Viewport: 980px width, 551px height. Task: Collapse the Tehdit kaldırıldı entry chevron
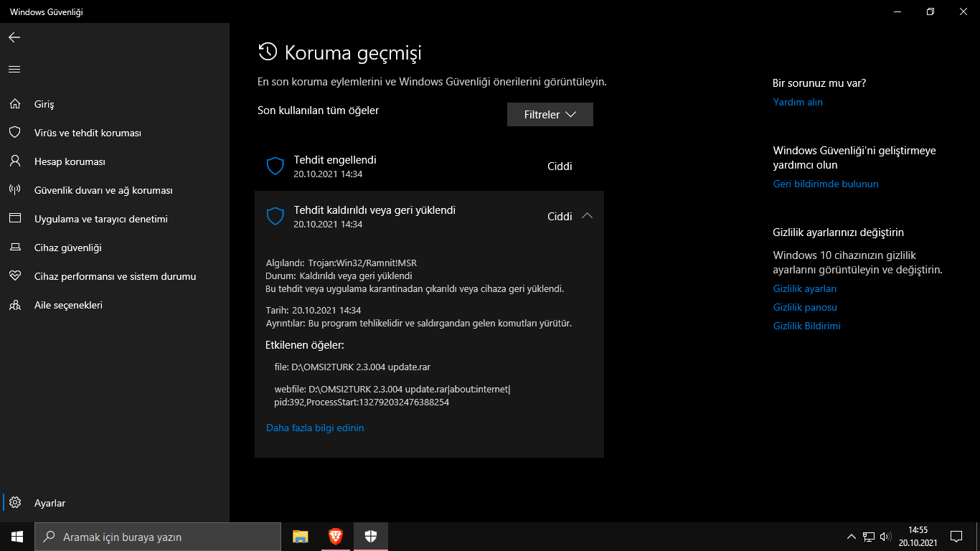point(587,216)
